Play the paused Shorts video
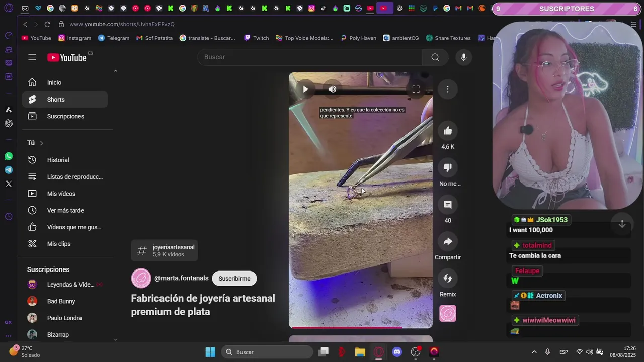This screenshot has height=362, width=644. (x=305, y=89)
